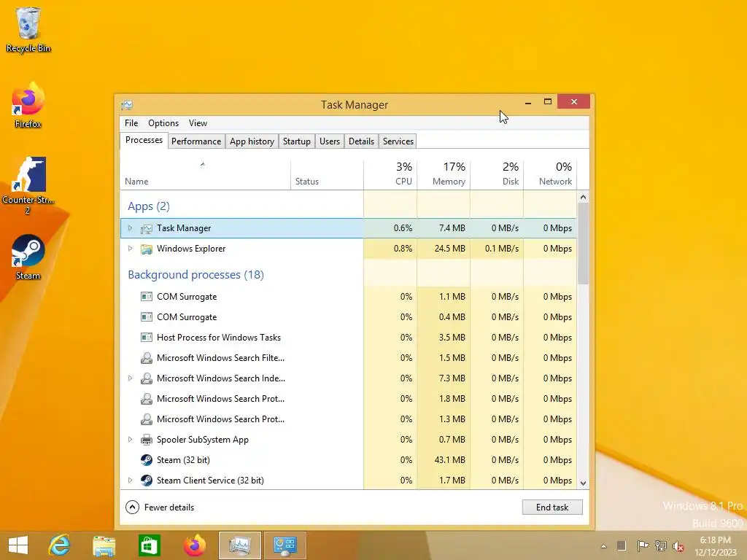
Task: Sort by the Disk column header
Action: 497,175
